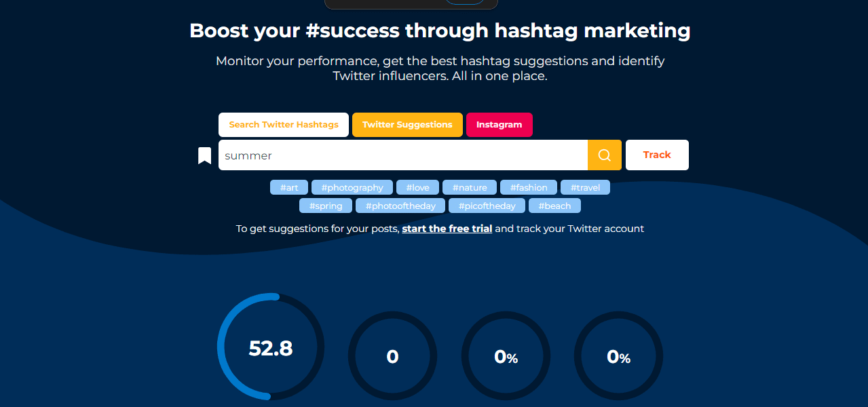
Task: Click the #picoftheday hashtag chip
Action: 487,206
